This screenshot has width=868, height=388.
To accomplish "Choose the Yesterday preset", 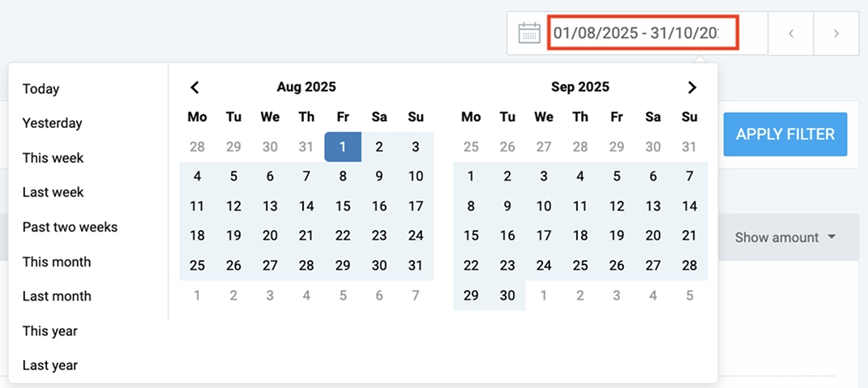I will (52, 123).
